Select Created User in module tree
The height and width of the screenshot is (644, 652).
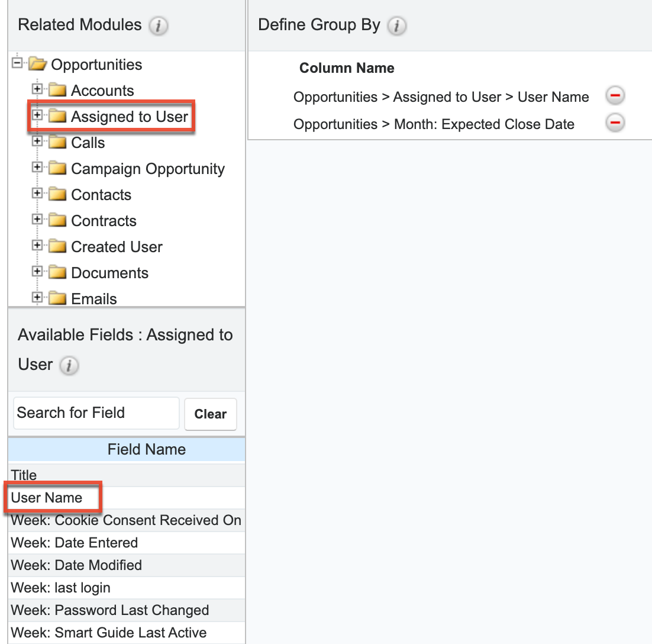click(x=117, y=247)
